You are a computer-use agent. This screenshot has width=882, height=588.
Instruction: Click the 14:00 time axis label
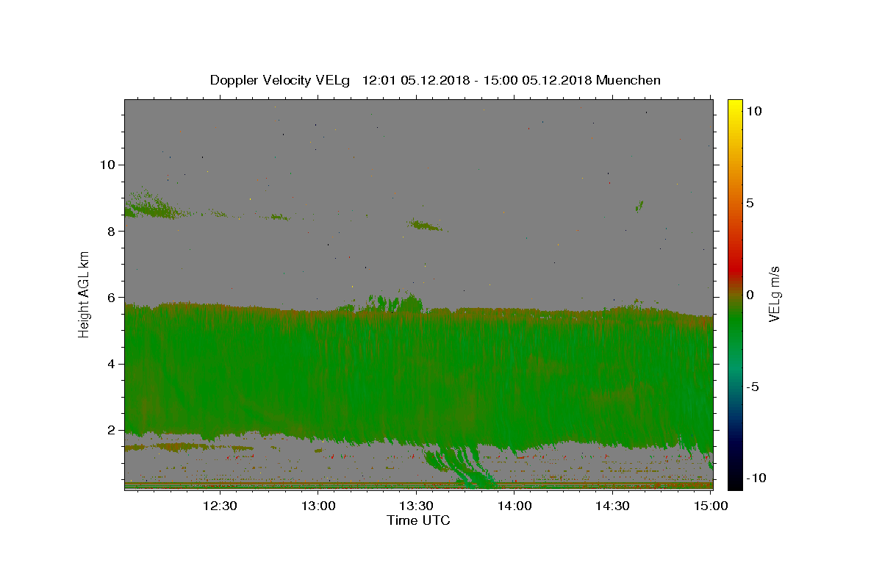pos(514,506)
